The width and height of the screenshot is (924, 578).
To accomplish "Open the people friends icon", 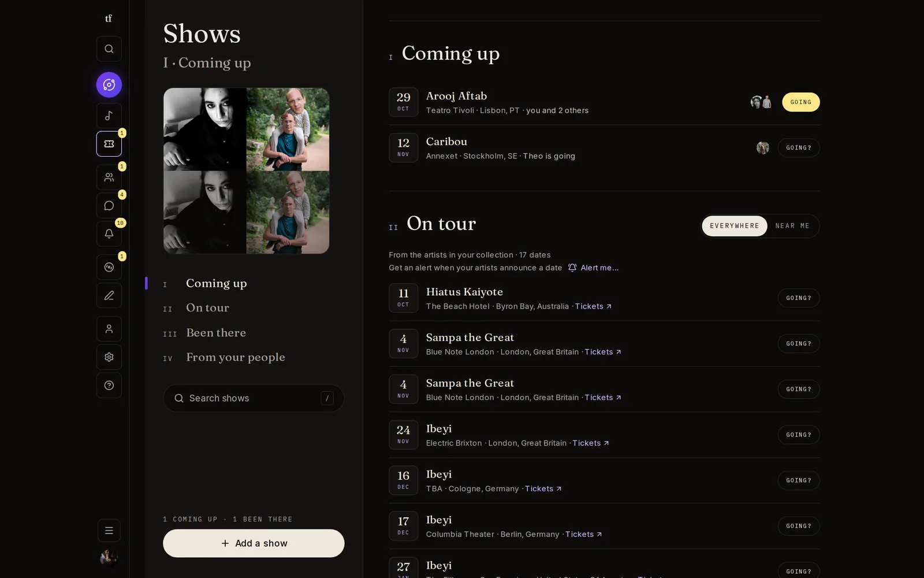I will tap(109, 177).
